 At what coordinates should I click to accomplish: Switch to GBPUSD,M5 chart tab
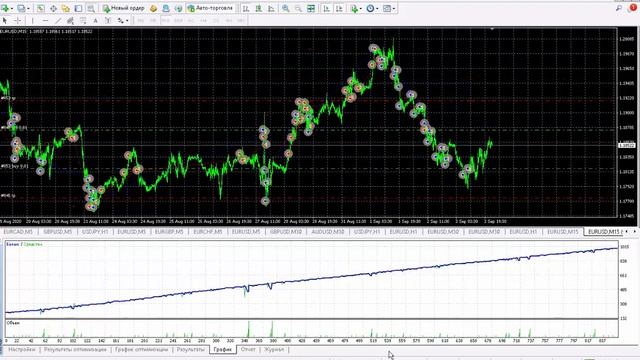(57, 232)
